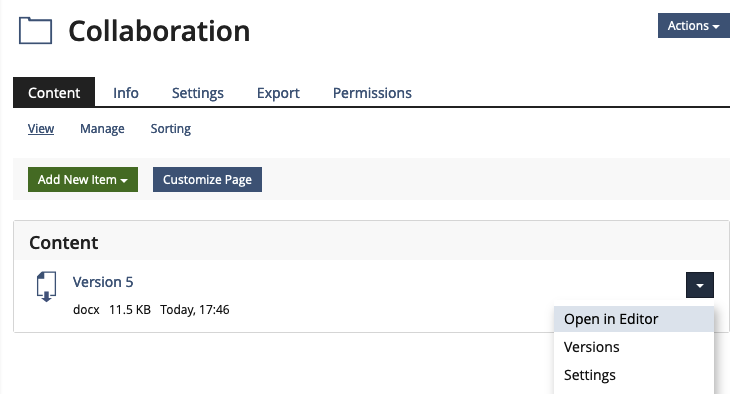This screenshot has width=741, height=394.
Task: Select the View sub-navigation link
Action: coord(41,128)
